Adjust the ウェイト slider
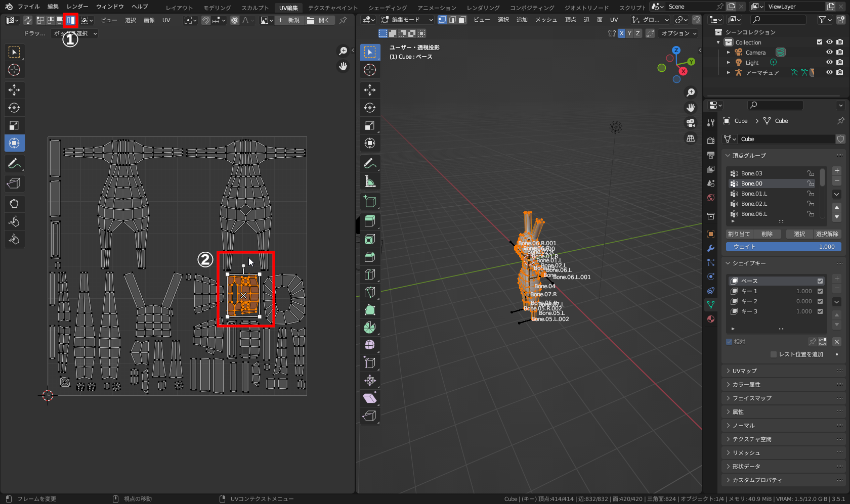 [784, 247]
